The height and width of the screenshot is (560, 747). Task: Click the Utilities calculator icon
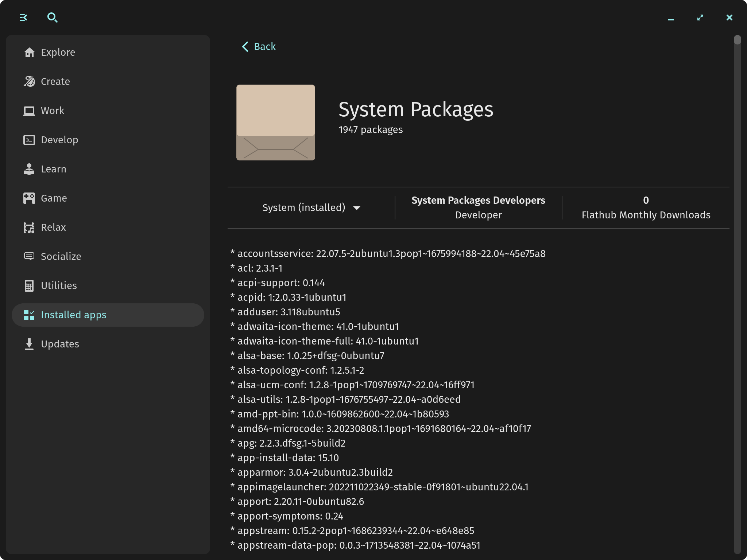[29, 286]
